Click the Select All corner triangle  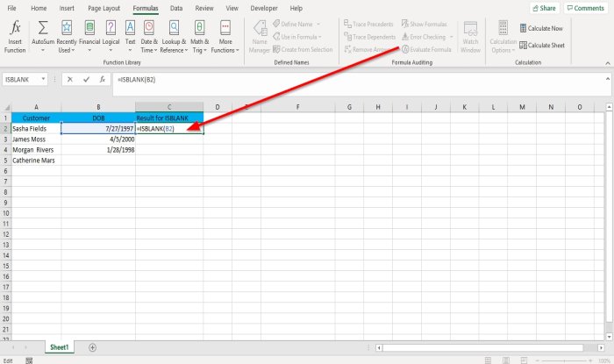pos(6,107)
